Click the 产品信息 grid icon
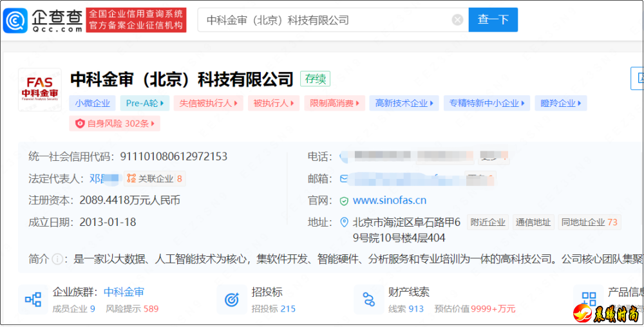 pyautogui.click(x=588, y=299)
